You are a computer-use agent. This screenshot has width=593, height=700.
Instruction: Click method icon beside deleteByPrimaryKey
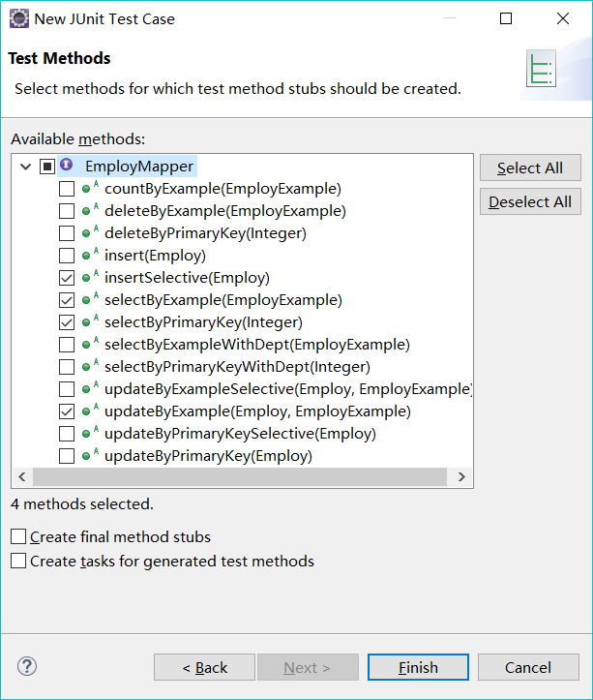[90, 232]
